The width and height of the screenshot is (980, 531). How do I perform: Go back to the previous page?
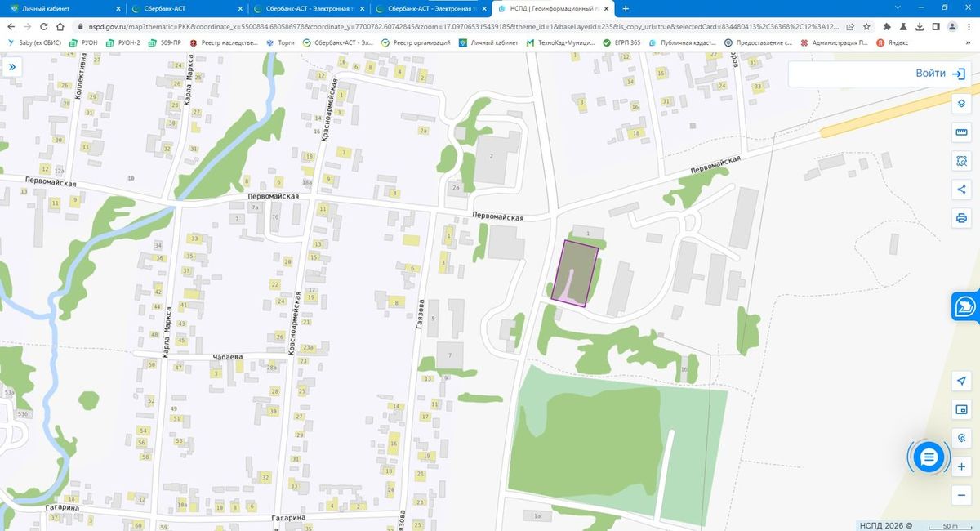(11, 26)
